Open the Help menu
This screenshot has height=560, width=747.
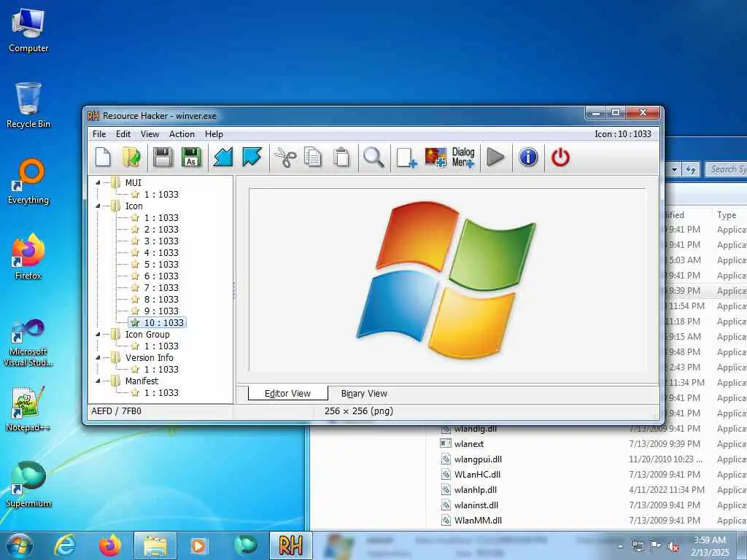click(214, 134)
